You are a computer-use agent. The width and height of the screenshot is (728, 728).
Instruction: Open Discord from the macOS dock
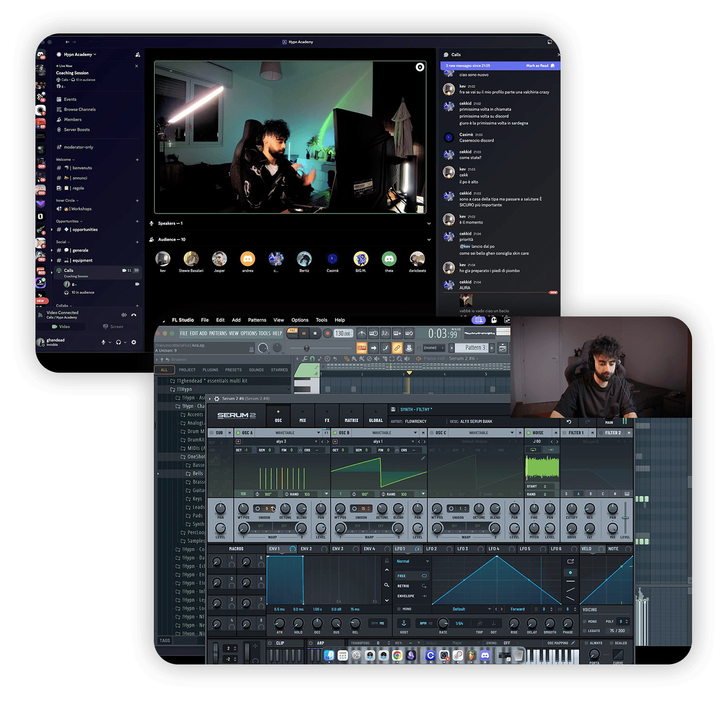click(485, 656)
